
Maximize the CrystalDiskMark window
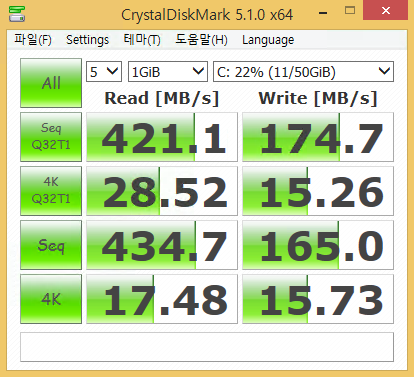point(350,11)
